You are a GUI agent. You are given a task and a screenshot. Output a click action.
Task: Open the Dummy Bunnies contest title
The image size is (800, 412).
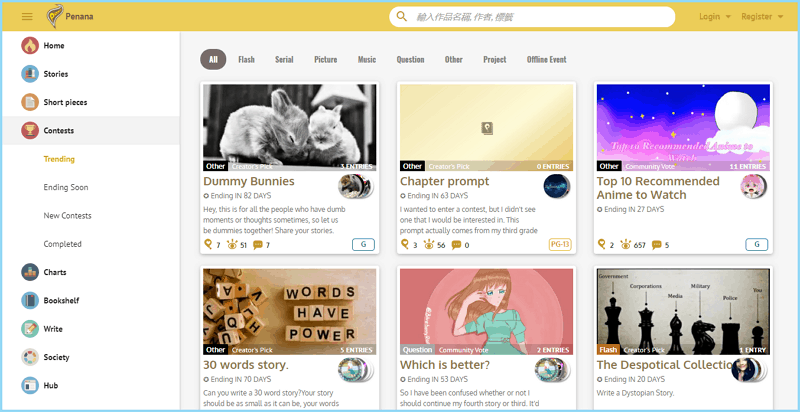point(249,181)
